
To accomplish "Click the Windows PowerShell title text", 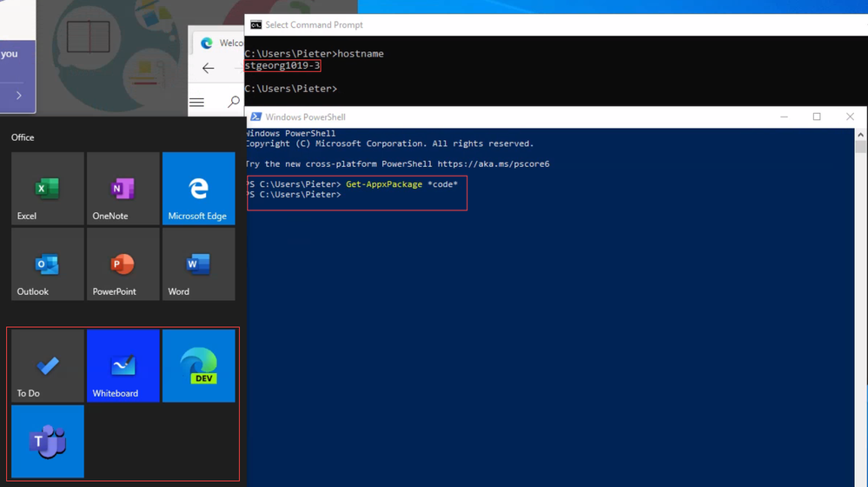I will pos(305,117).
